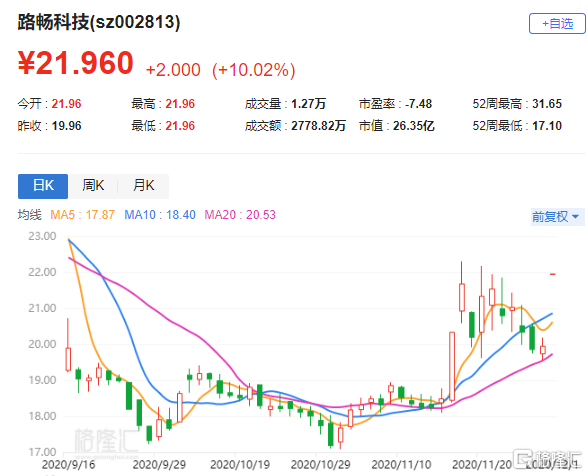Click the 最低 low value 21.96
Viewport: 588px width, 476px height.
point(180,126)
